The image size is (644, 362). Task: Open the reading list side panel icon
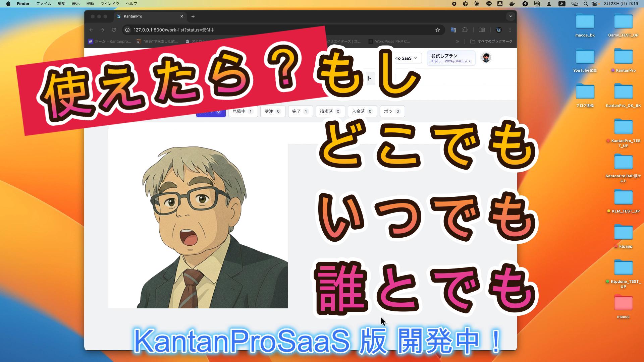tap(482, 30)
